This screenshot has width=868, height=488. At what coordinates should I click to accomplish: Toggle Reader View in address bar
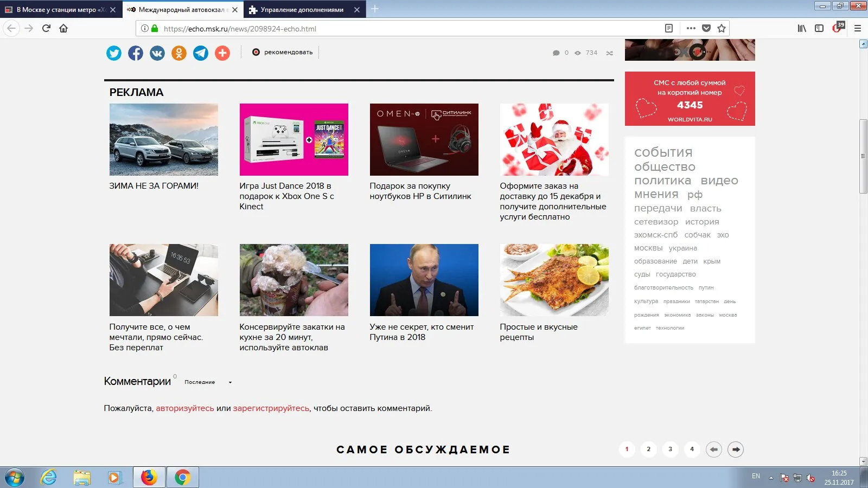[669, 28]
